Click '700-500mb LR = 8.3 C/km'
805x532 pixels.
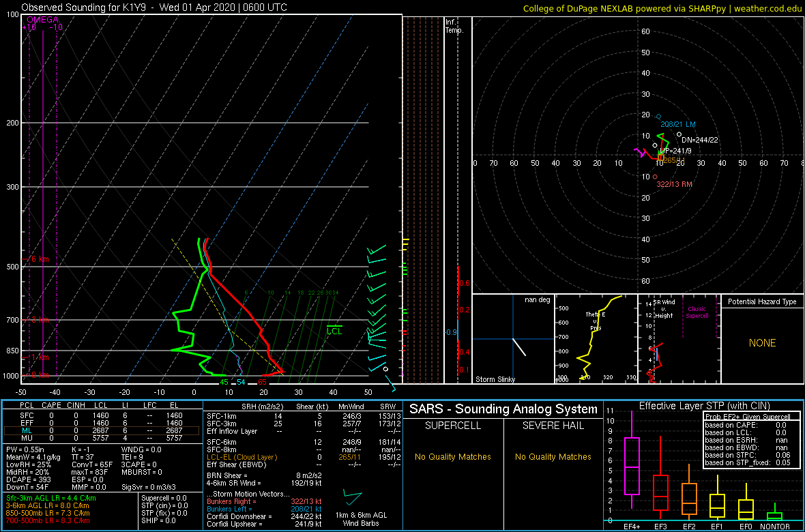click(x=48, y=520)
